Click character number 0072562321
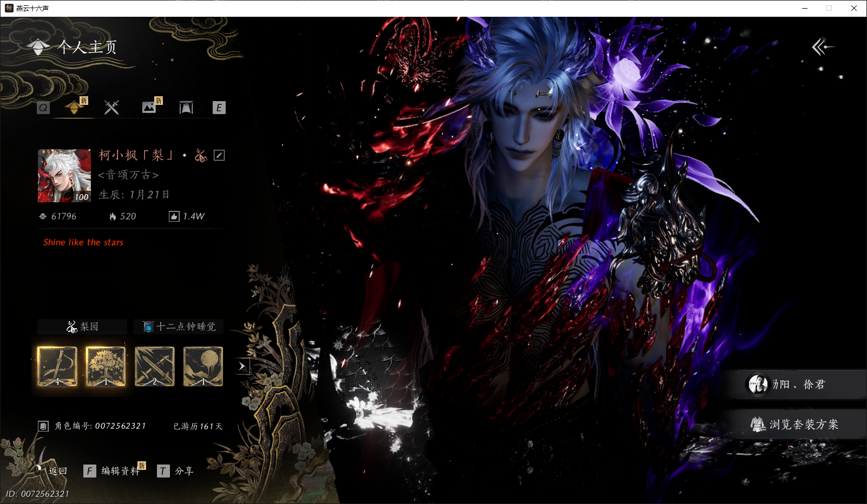The height and width of the screenshot is (504, 867). coord(121,426)
